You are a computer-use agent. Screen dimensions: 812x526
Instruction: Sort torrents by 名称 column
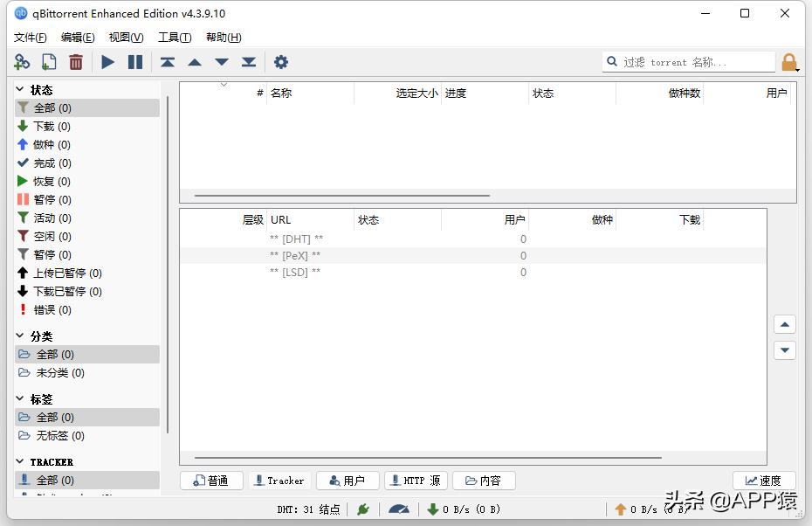pos(310,93)
